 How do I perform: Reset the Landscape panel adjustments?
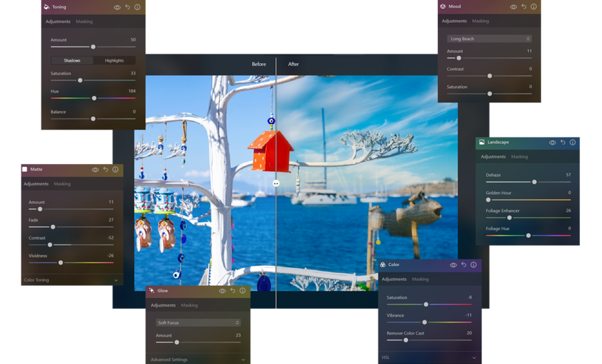point(563,143)
